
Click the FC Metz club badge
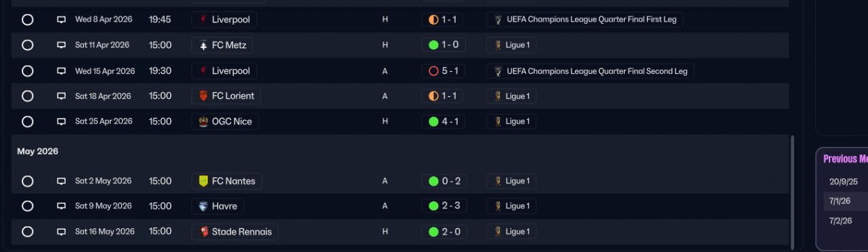[x=203, y=45]
